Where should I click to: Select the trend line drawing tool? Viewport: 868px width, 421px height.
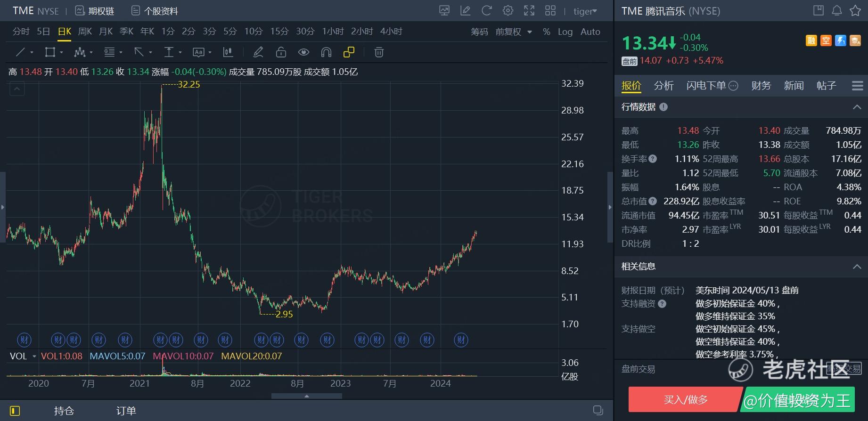(x=21, y=52)
